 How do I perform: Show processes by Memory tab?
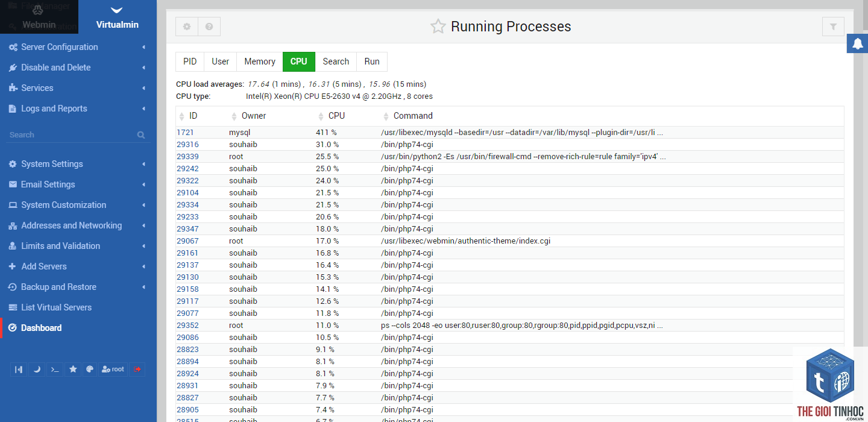pos(260,61)
